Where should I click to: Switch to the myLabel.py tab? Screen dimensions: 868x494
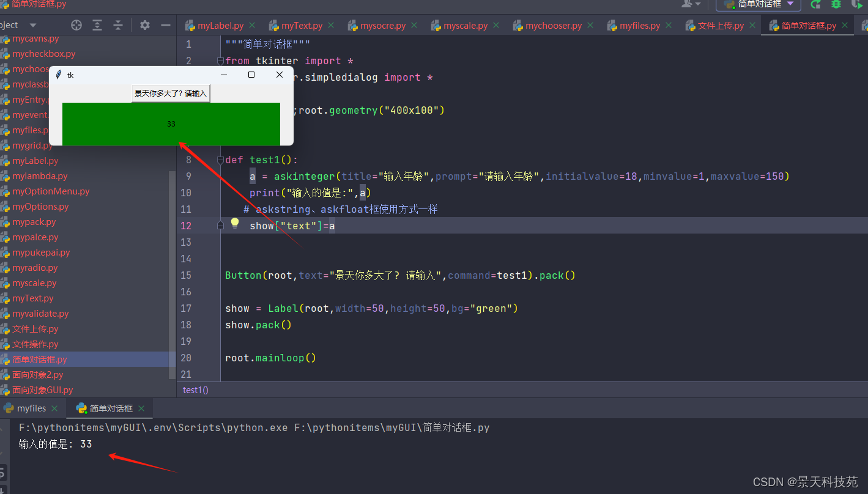pyautogui.click(x=220, y=26)
